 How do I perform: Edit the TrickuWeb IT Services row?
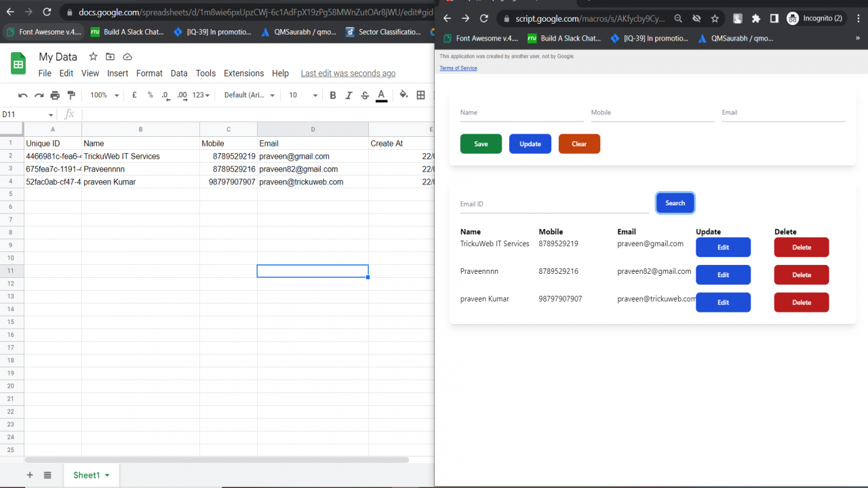coord(723,247)
